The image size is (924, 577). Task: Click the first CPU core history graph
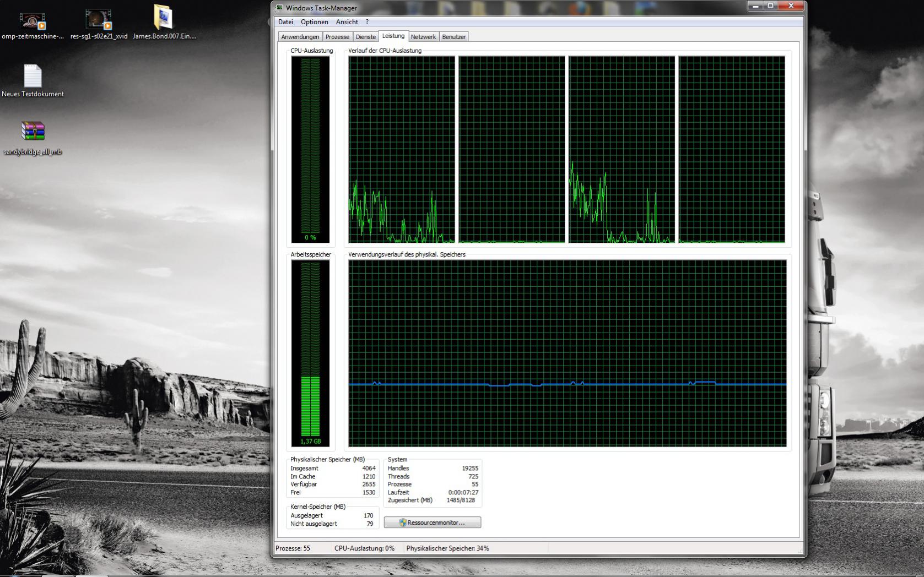[402, 149]
